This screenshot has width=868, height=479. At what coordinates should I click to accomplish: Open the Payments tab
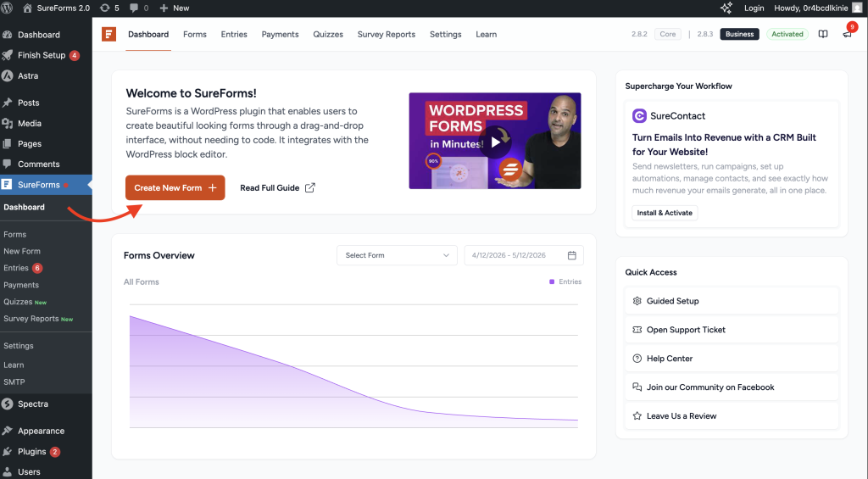[x=280, y=34]
